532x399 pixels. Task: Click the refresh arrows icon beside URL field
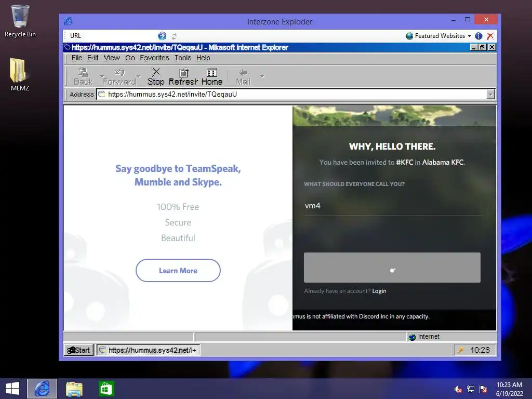click(175, 36)
